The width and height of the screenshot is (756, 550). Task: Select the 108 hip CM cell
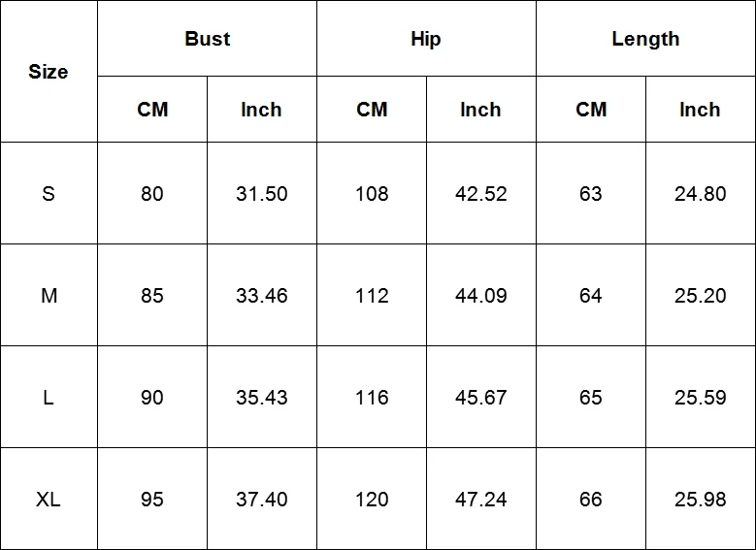[372, 193]
